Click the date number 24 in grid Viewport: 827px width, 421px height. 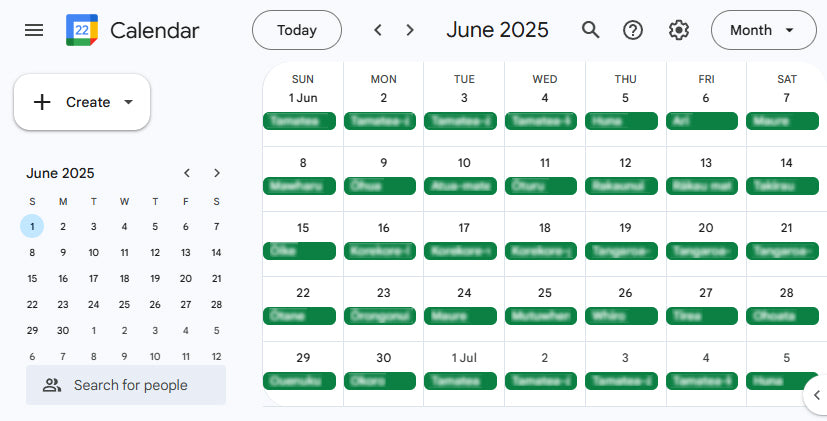tap(464, 293)
